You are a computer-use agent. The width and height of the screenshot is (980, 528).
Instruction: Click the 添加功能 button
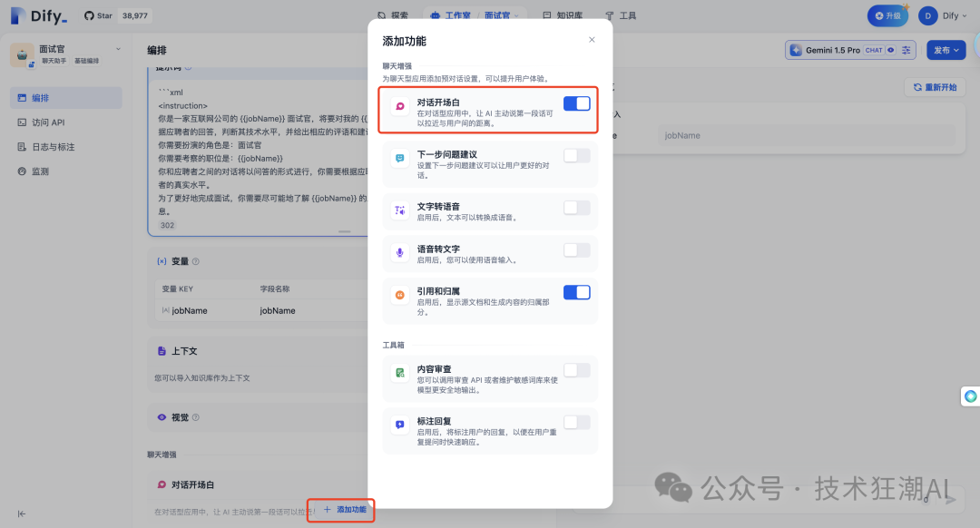(345, 510)
